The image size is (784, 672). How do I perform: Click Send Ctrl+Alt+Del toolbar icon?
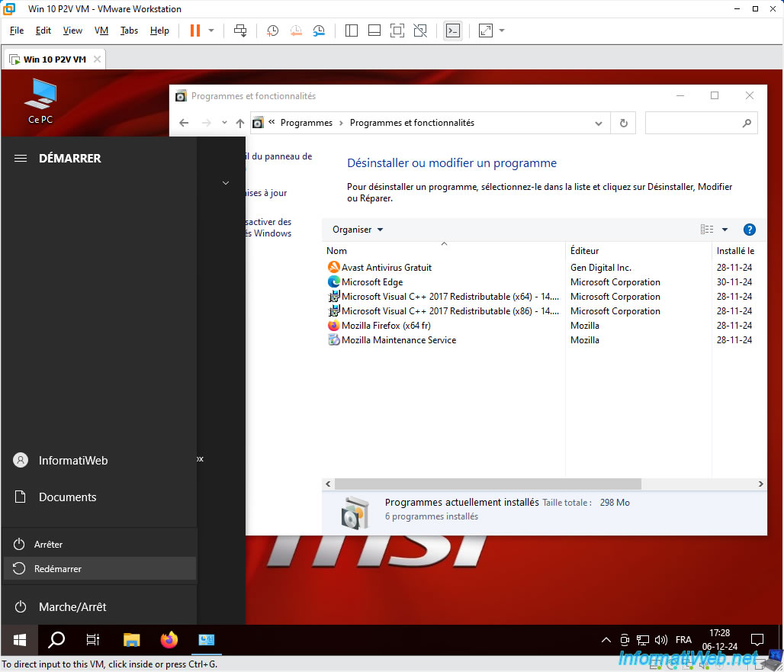click(x=240, y=31)
